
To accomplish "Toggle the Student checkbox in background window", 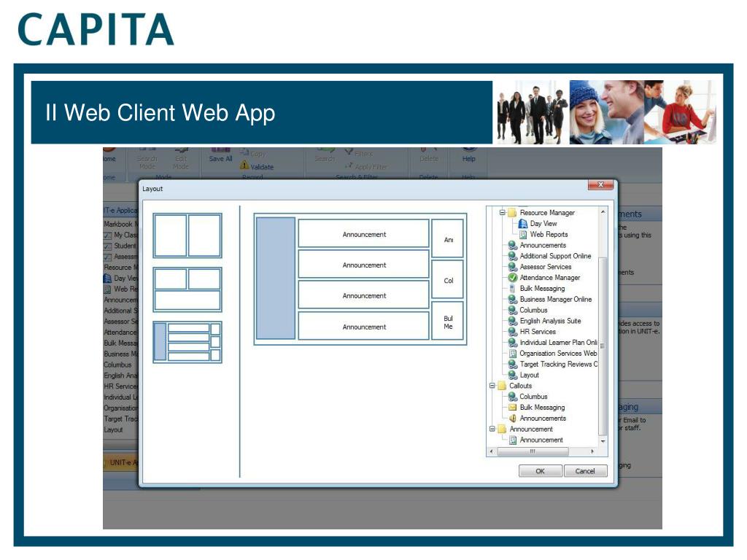I will click(108, 246).
